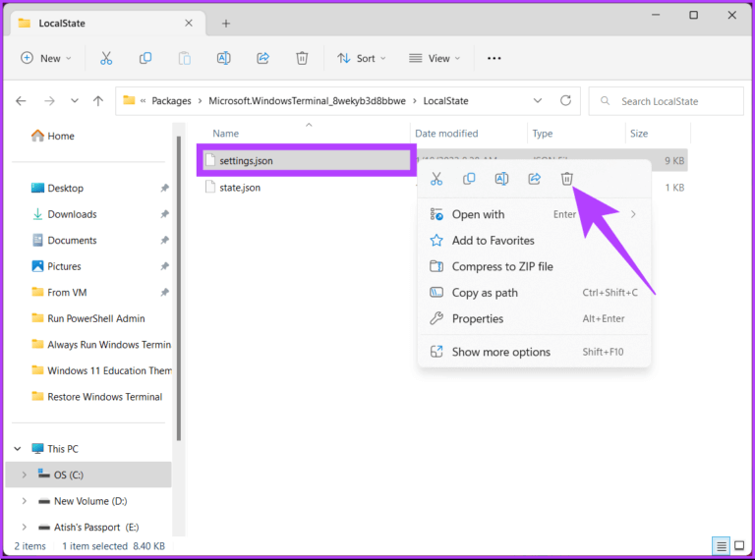Click the Delete trash icon in the toolbar

point(302,58)
